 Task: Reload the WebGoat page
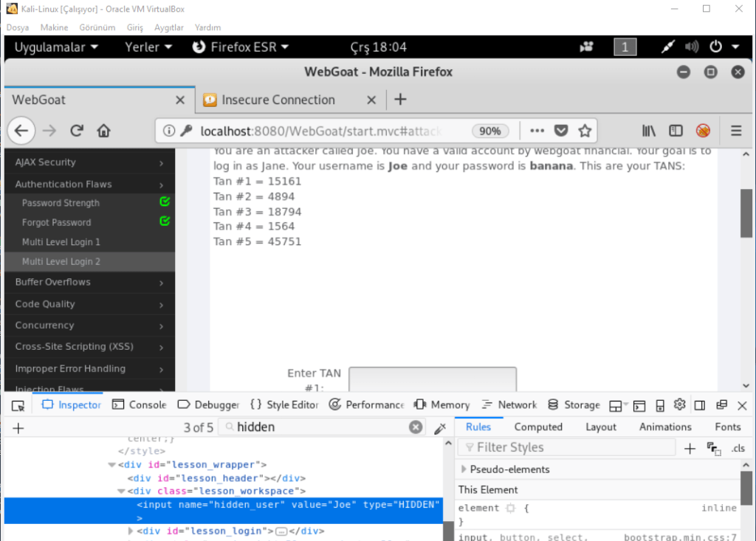76,131
